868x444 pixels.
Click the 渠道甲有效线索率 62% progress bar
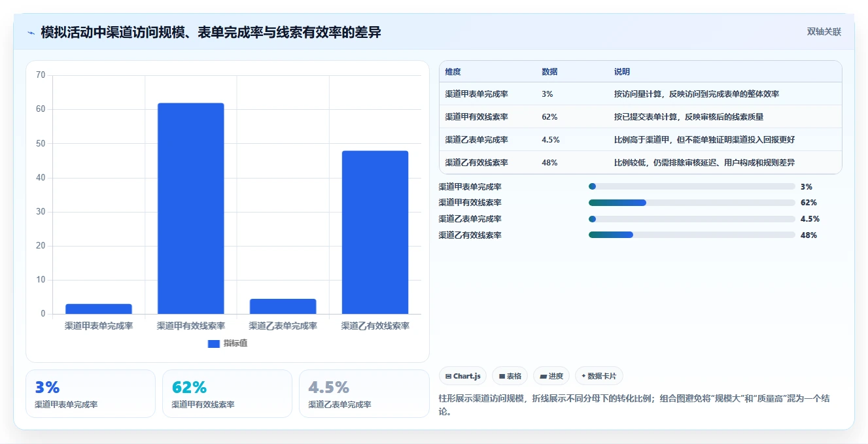click(x=692, y=203)
